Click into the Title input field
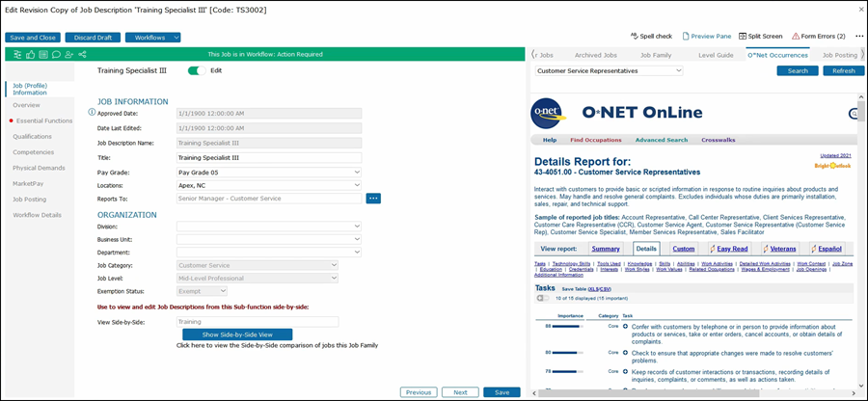 pyautogui.click(x=268, y=157)
